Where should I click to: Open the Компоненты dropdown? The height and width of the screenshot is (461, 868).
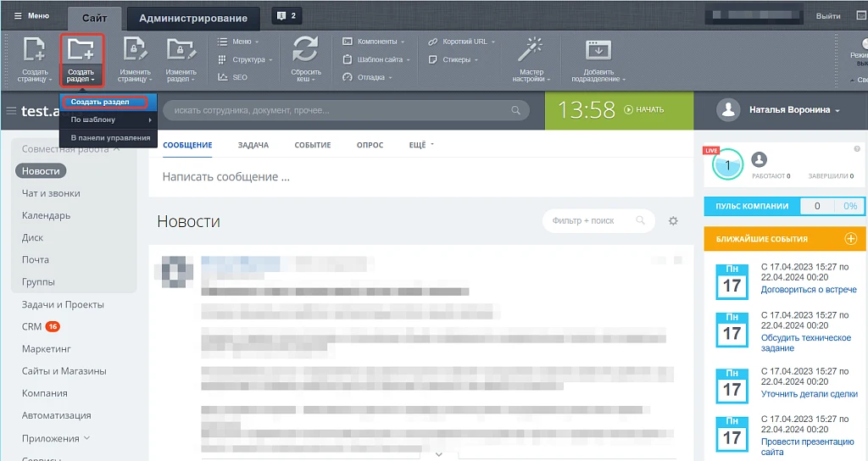(374, 42)
